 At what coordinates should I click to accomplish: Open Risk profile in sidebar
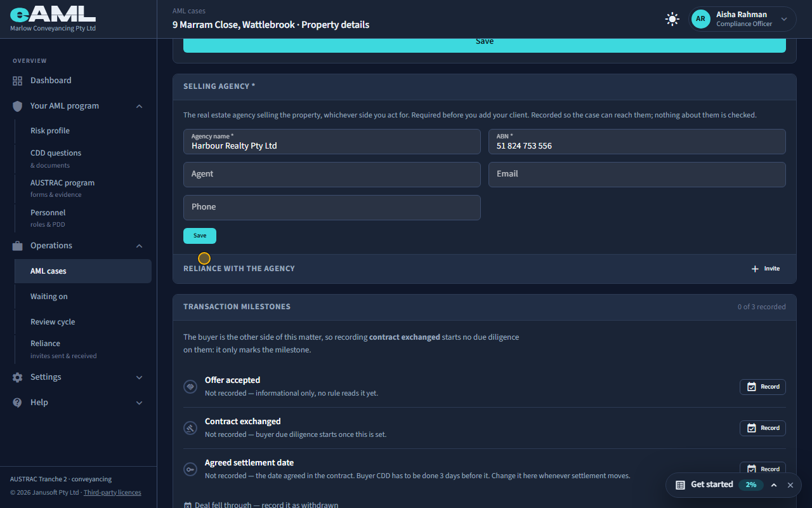point(83,131)
